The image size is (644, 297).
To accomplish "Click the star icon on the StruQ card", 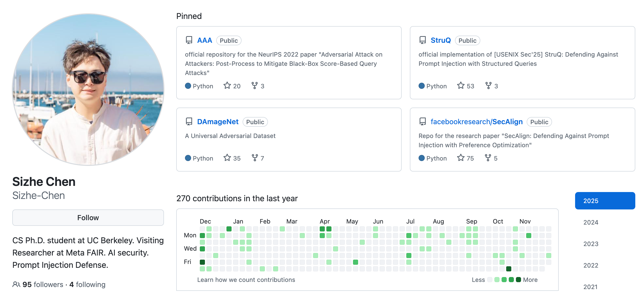I will pyautogui.click(x=461, y=86).
